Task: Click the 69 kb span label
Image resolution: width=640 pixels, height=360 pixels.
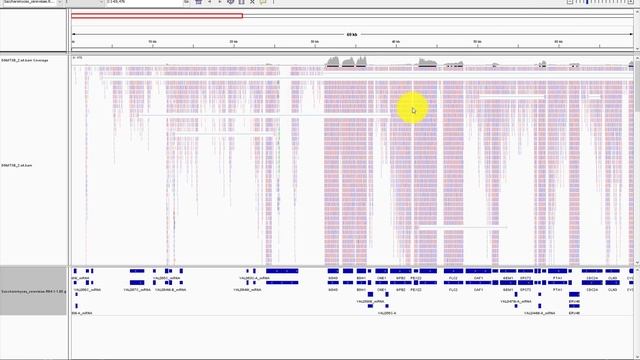Action: (x=351, y=34)
